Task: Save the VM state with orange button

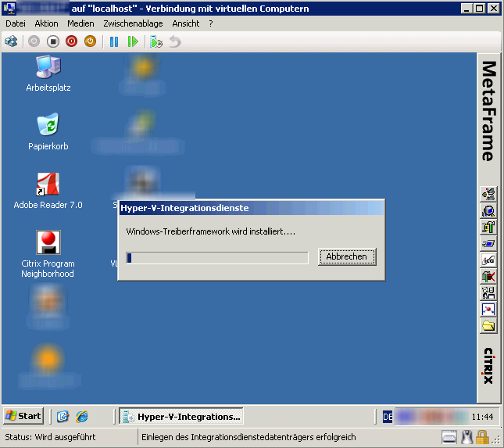Action: (x=90, y=41)
